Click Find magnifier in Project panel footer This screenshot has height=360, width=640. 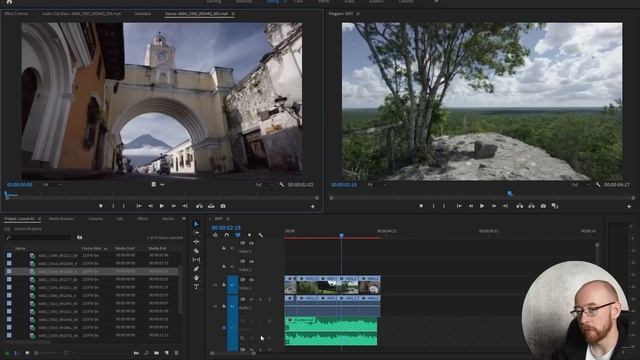coord(147,353)
